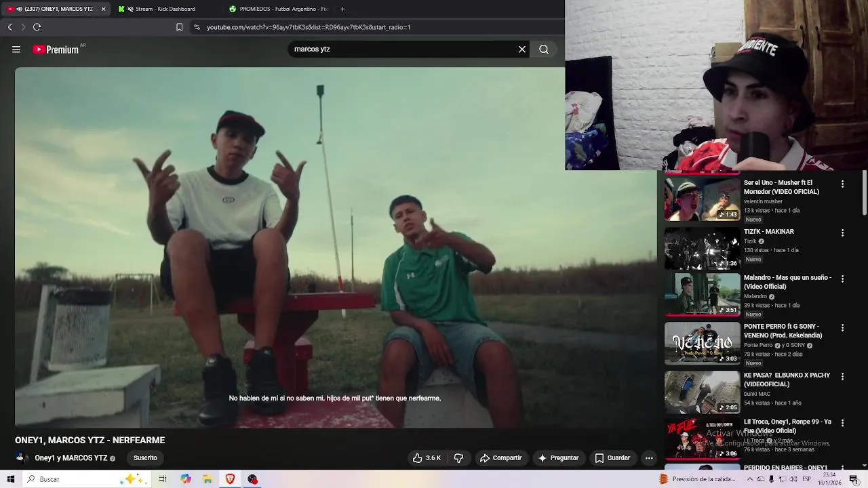Open Copilot from the taskbar
868x488 pixels.
186,479
